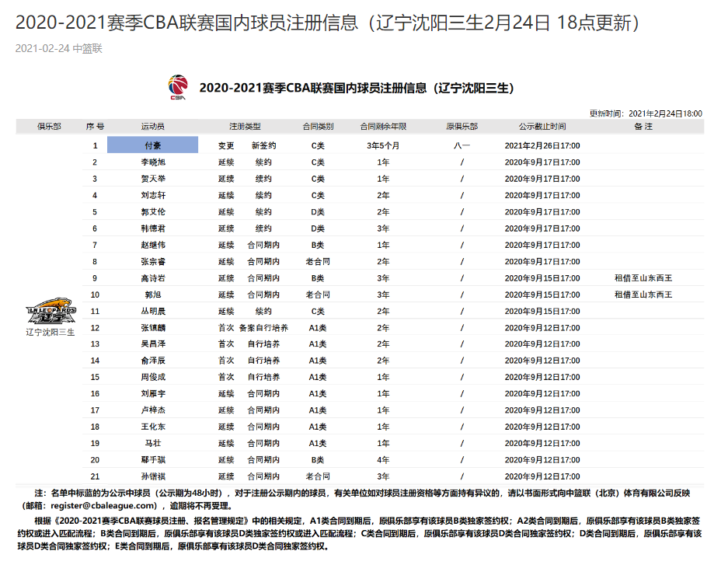
Task: Select the 公示截止时间 column header
Action: pos(542,126)
